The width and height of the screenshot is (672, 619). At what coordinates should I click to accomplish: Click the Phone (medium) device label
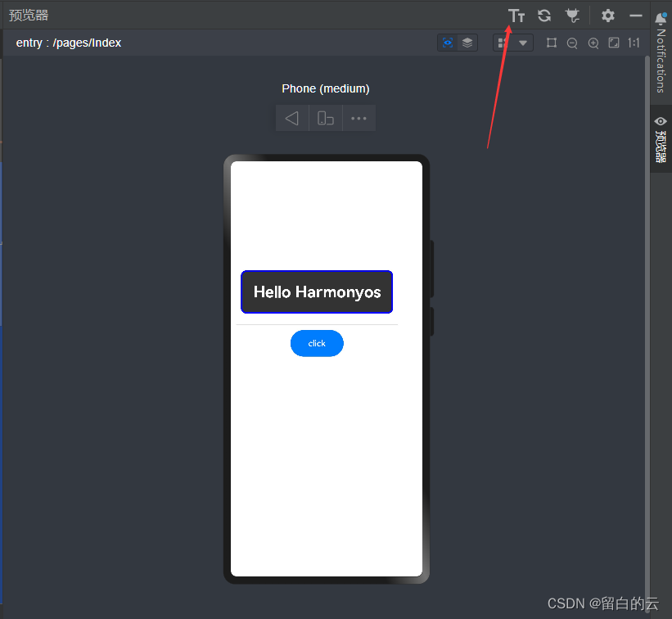[x=326, y=88]
